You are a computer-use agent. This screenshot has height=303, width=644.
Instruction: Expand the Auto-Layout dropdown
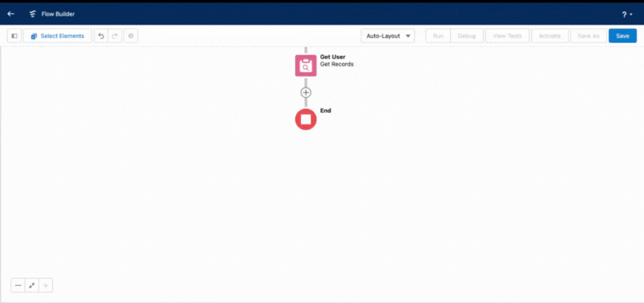pyautogui.click(x=388, y=36)
